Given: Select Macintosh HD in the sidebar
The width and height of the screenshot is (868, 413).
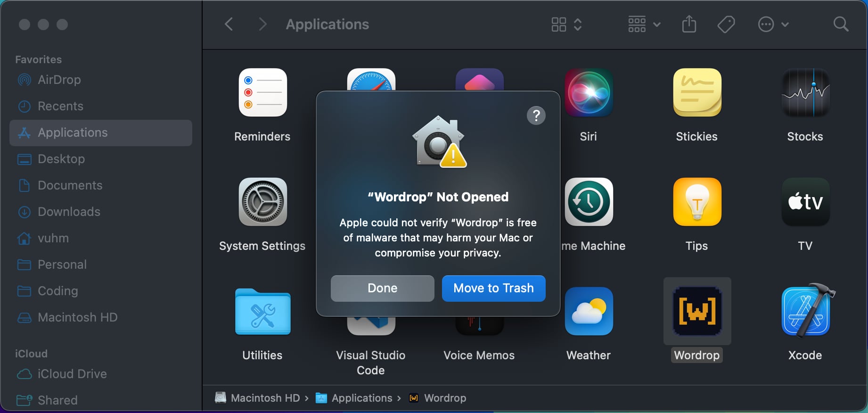Looking at the screenshot, I should (101, 317).
